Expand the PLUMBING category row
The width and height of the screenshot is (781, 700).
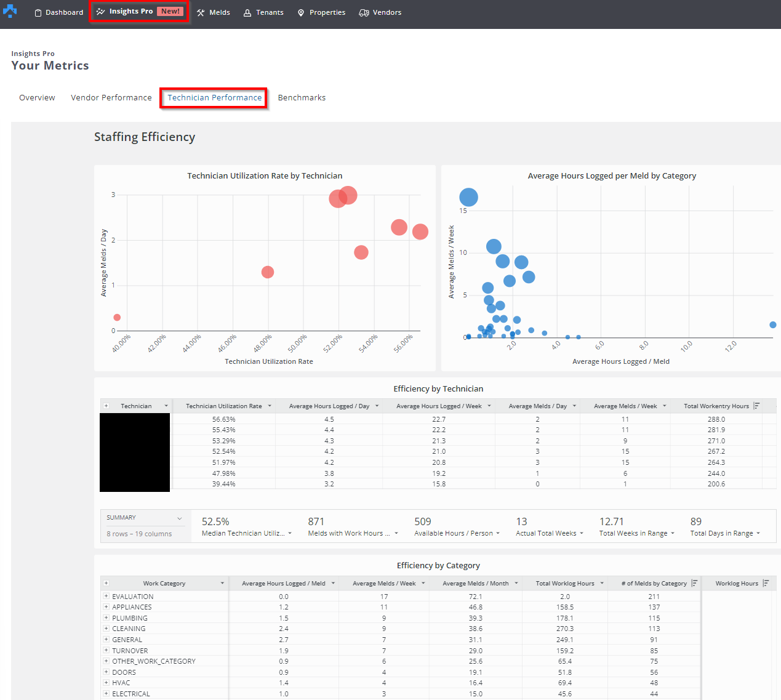coord(106,618)
